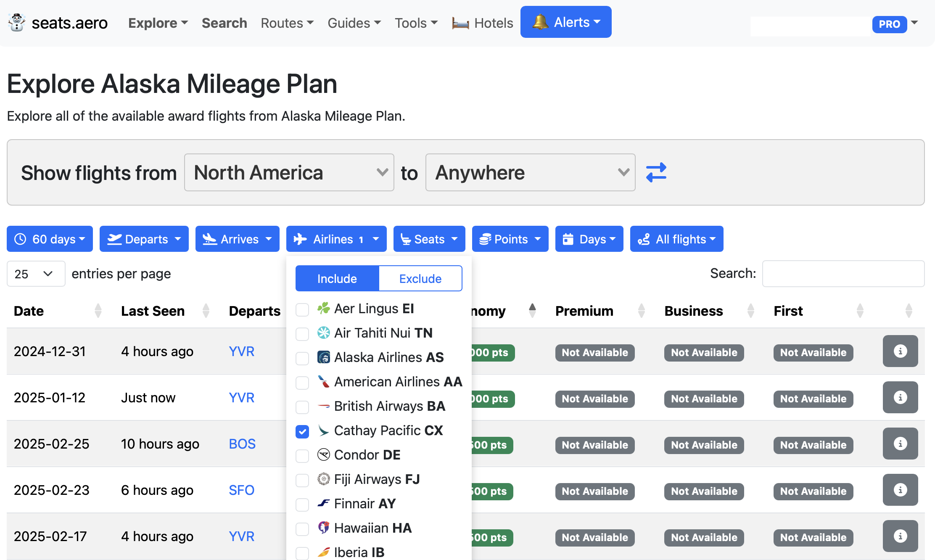Click the Fiji Airways logo icon

pos(323,479)
